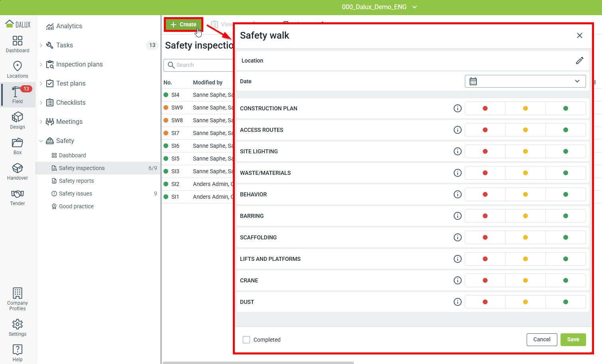This screenshot has width=602, height=364.
Task: Open the Handover module icon
Action: pos(18,171)
